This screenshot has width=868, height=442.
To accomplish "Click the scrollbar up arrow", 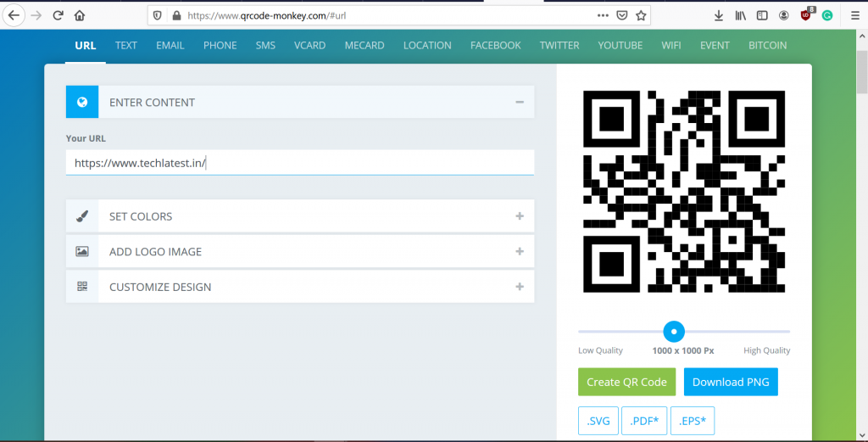I will coord(862,36).
